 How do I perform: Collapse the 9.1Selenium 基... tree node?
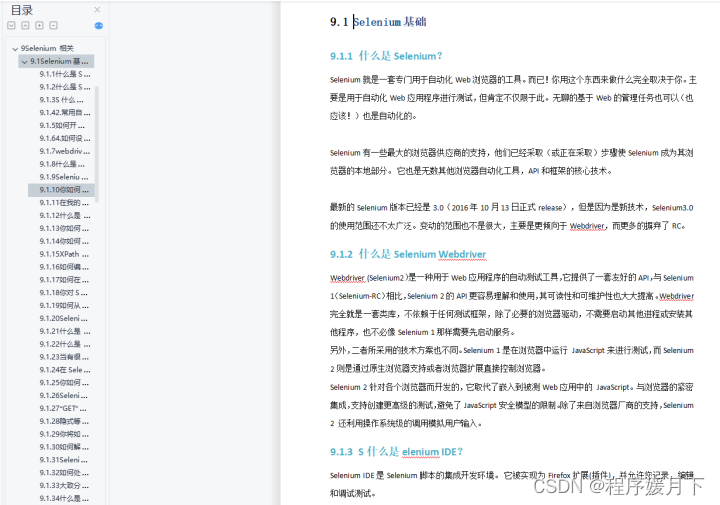(x=24, y=62)
